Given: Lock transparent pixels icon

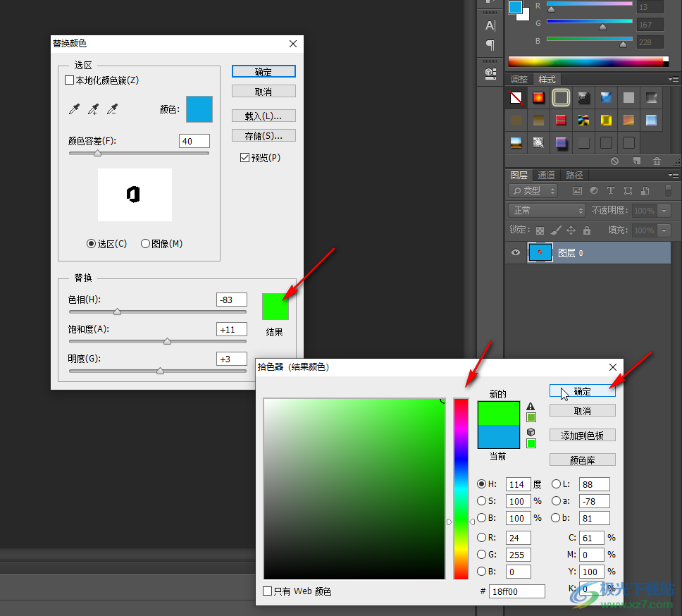Looking at the screenshot, I should 540,230.
